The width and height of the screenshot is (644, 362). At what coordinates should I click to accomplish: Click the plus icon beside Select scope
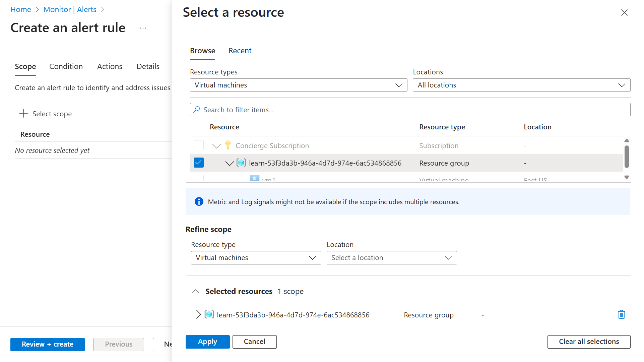(23, 114)
